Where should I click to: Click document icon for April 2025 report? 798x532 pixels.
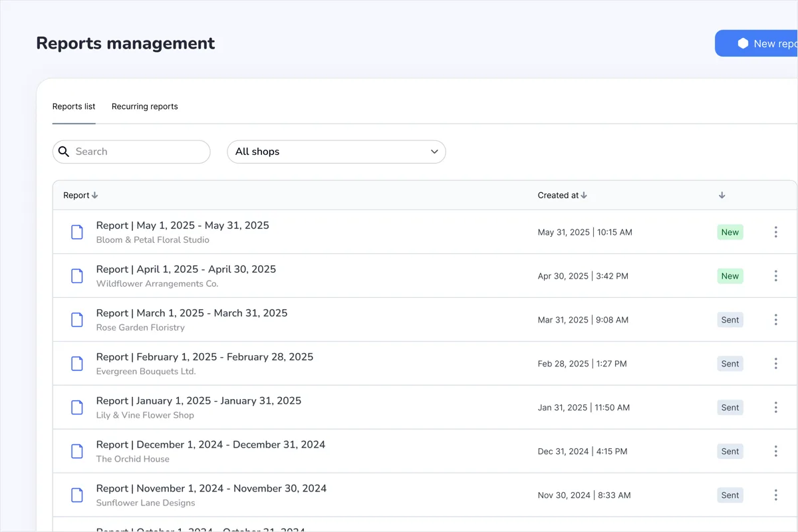pos(77,276)
